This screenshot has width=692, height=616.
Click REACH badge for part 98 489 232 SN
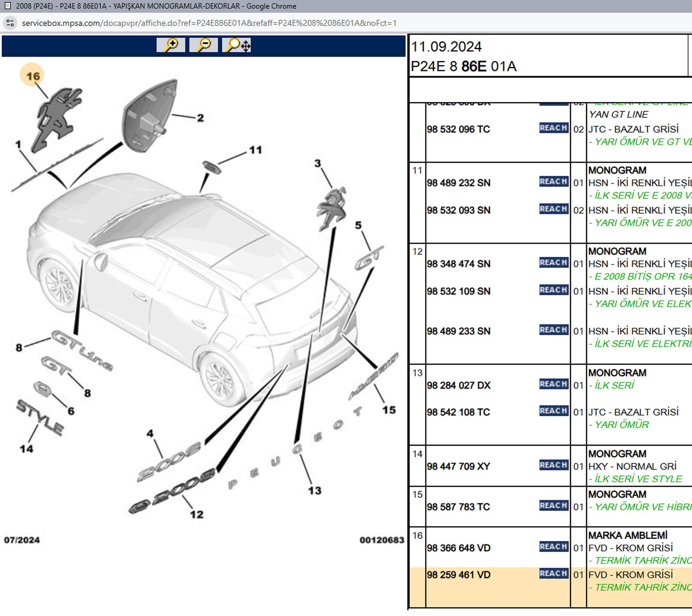click(x=553, y=182)
